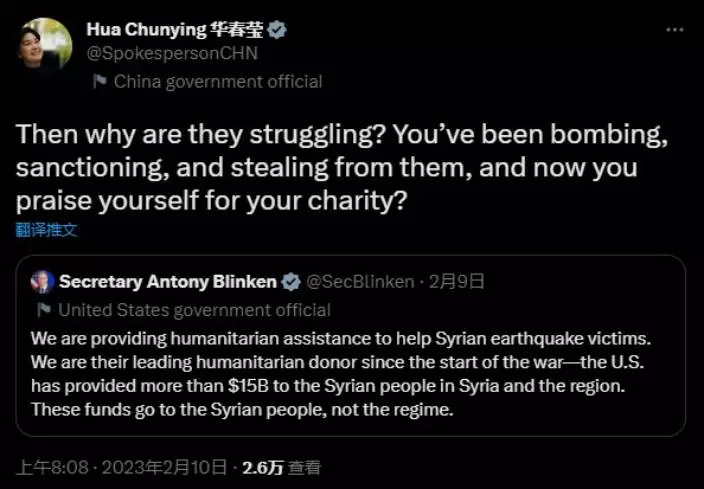The height and width of the screenshot is (489, 704).
Task: Open the @SpokespersonCHN handle
Action: [172, 54]
